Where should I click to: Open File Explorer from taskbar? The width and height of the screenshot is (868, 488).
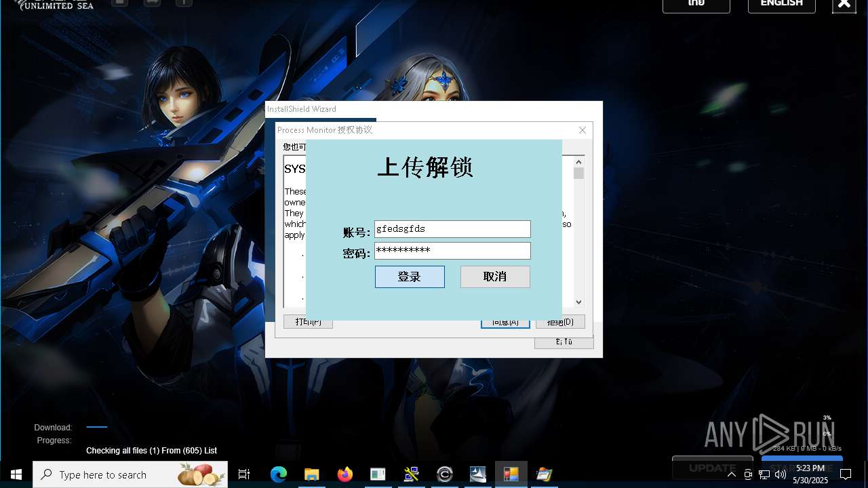(x=311, y=474)
